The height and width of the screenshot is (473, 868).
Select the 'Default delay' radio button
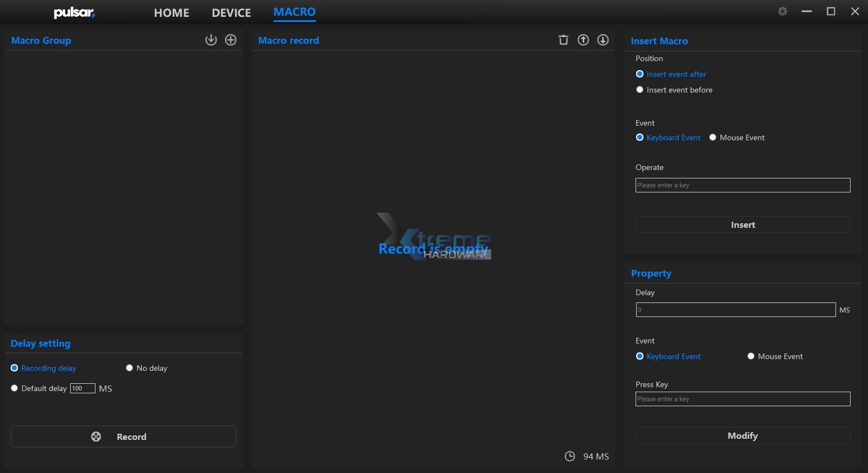(15, 388)
